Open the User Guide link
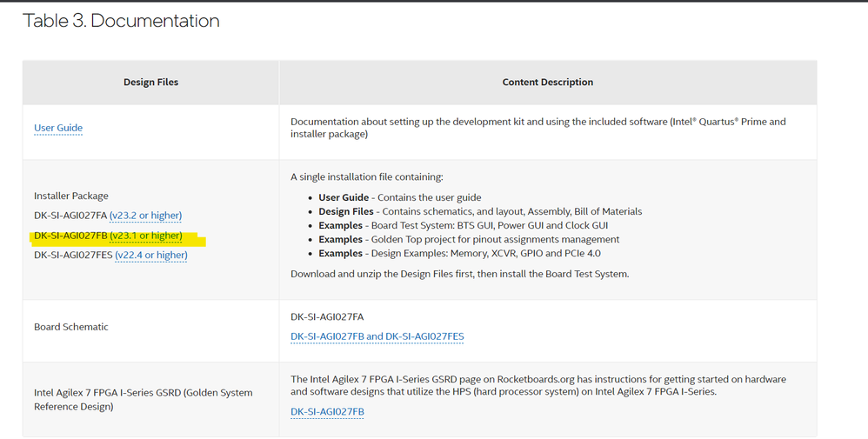This screenshot has height=439, width=868. 58,128
